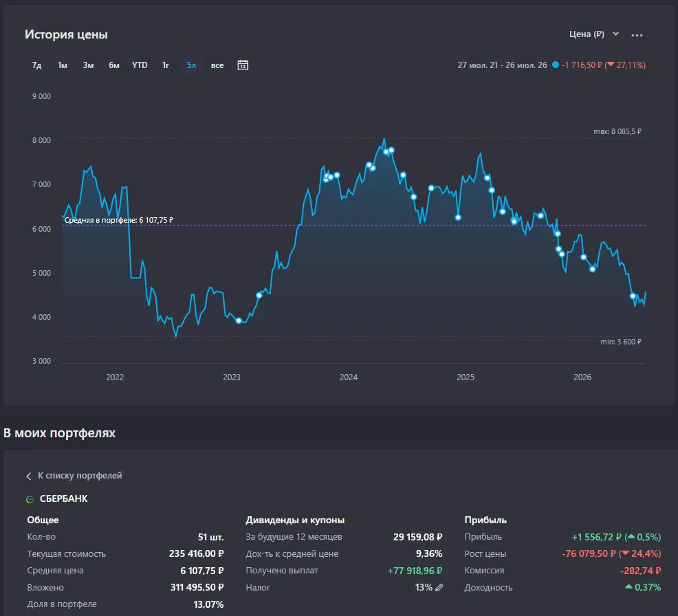This screenshot has height=616, width=678.
Task: Select the YTD period
Action: click(140, 65)
